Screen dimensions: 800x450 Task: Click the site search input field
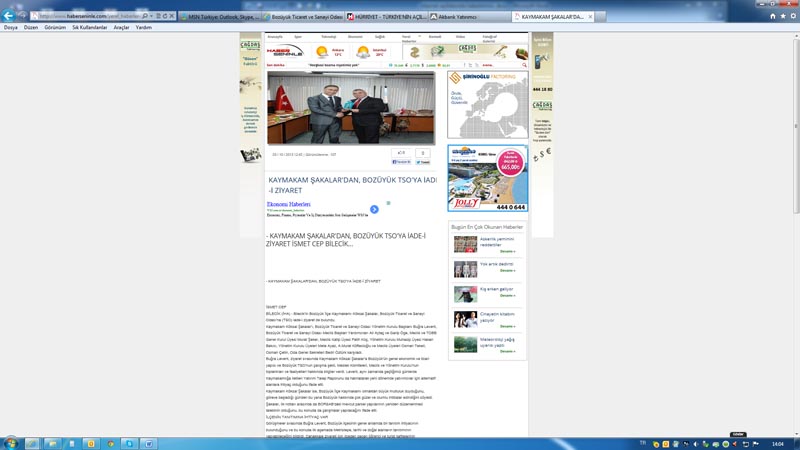[501, 65]
